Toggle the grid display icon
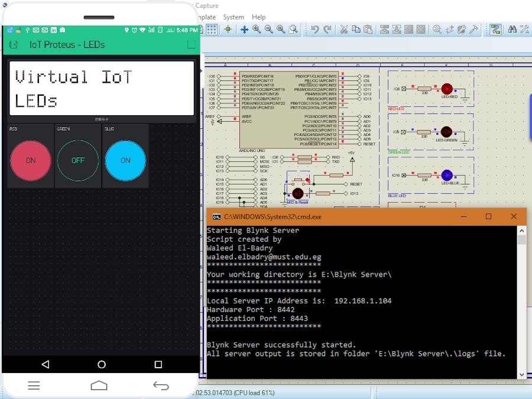The image size is (532, 399). (212, 29)
